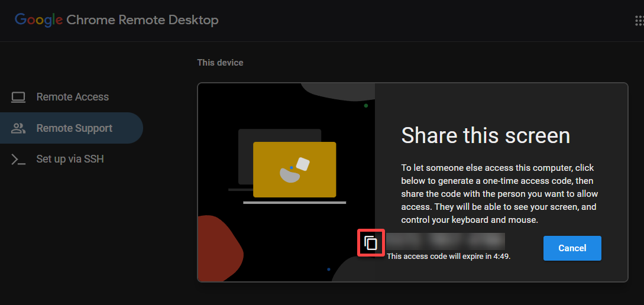Click the Remote Support people icon
The width and height of the screenshot is (644, 305).
pyautogui.click(x=18, y=128)
